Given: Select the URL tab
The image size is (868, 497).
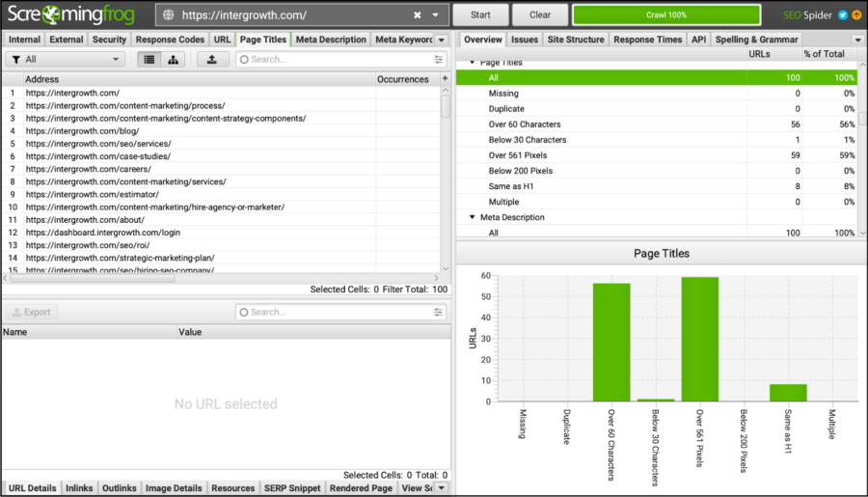Looking at the screenshot, I should [222, 40].
